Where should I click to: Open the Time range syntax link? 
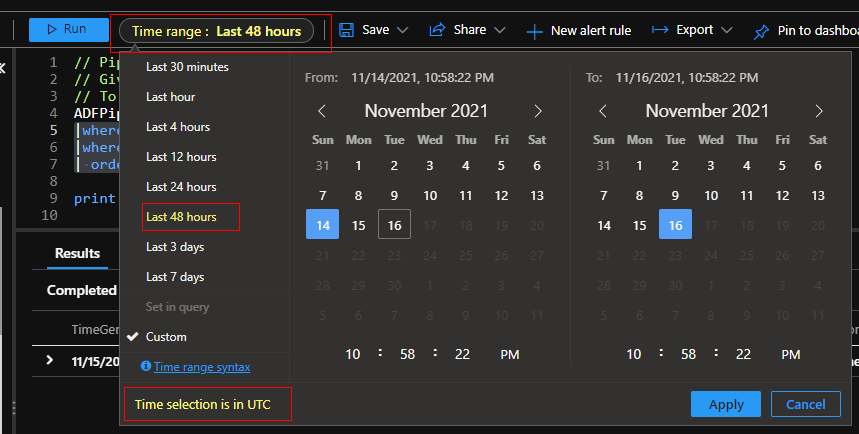coord(202,367)
